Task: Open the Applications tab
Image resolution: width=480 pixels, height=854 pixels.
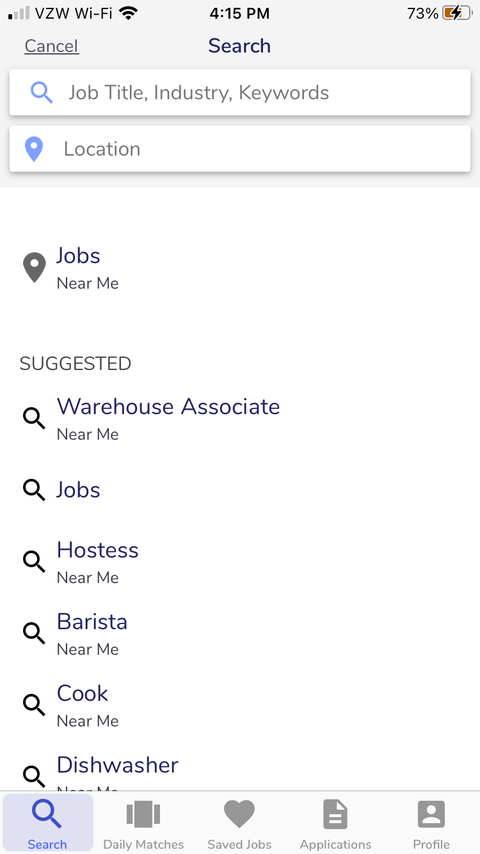Action: point(335,824)
